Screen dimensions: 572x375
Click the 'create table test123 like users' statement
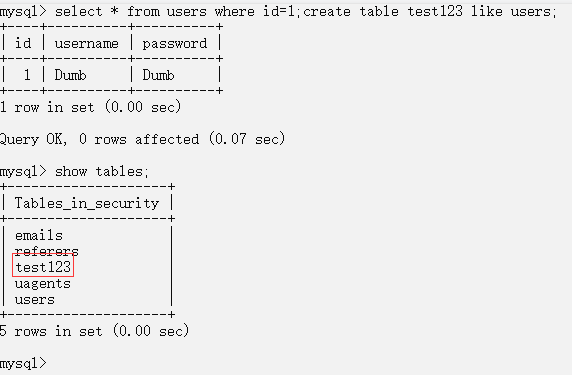tap(427, 11)
